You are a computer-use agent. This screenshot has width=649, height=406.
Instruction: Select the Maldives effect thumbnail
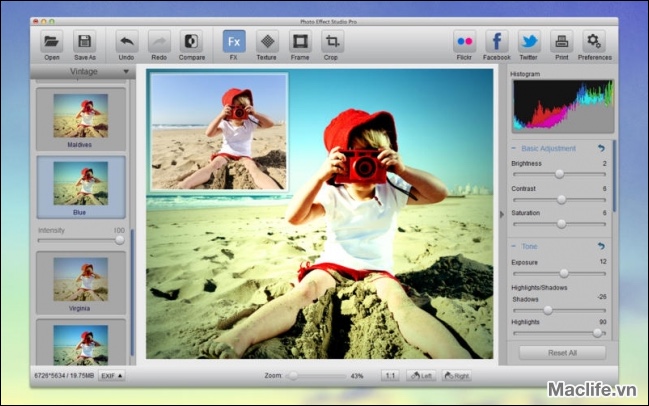pyautogui.click(x=81, y=116)
